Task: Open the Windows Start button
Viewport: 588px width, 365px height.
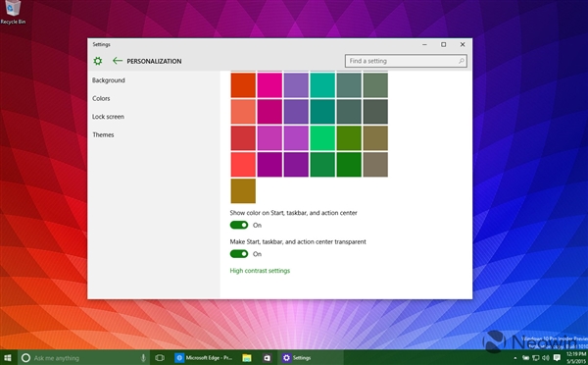Action: click(8, 358)
